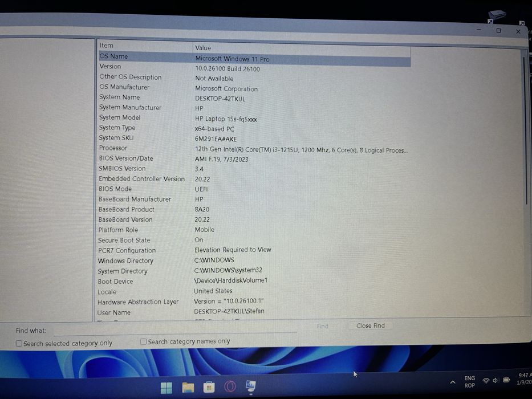Viewport: 532px width, 399px height.
Task: Select the Locale row
Action: click(254, 291)
